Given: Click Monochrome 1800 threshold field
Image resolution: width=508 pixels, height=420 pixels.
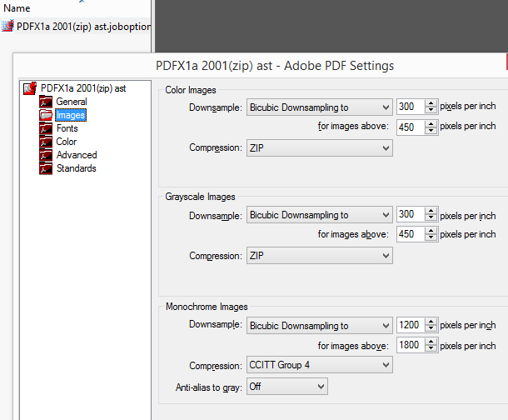Looking at the screenshot, I should tap(411, 345).
